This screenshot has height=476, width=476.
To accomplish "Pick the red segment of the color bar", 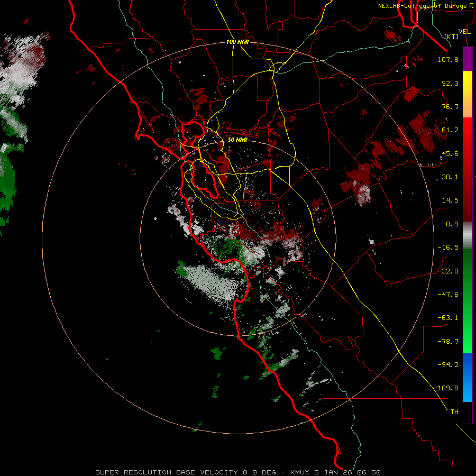I will pos(467,169).
